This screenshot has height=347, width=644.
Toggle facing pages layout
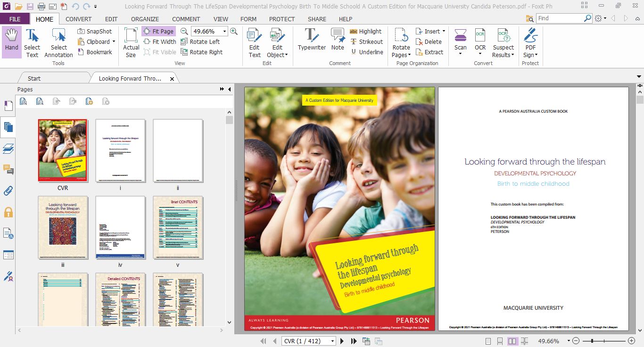point(512,341)
